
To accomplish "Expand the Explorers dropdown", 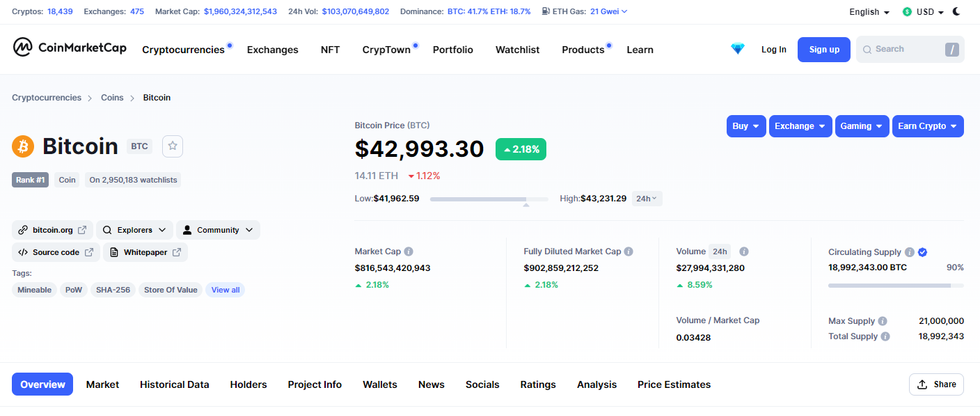I will 134,230.
